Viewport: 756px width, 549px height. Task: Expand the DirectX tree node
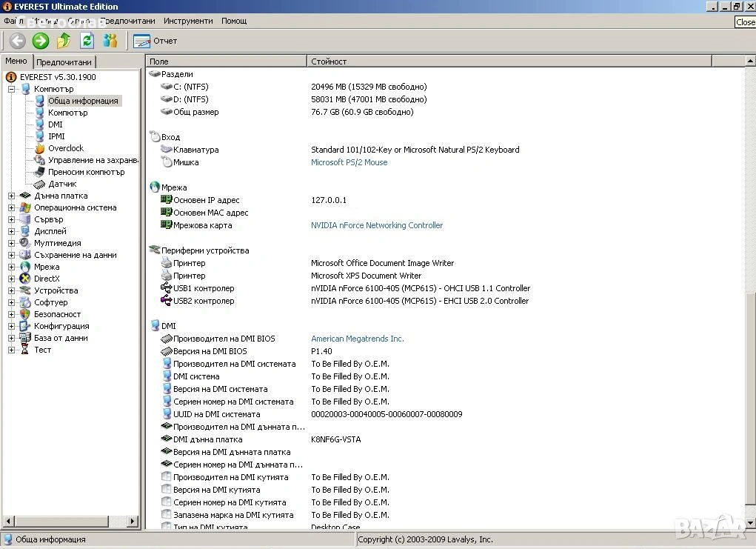point(12,279)
